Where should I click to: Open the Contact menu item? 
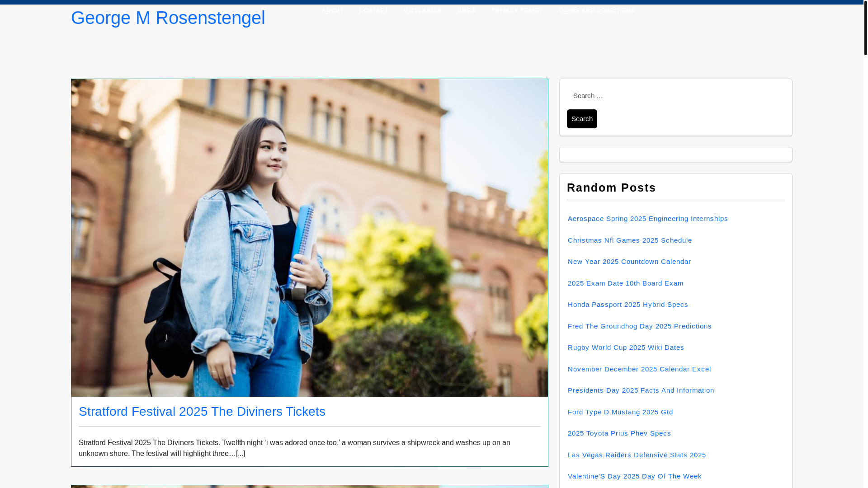point(373,10)
